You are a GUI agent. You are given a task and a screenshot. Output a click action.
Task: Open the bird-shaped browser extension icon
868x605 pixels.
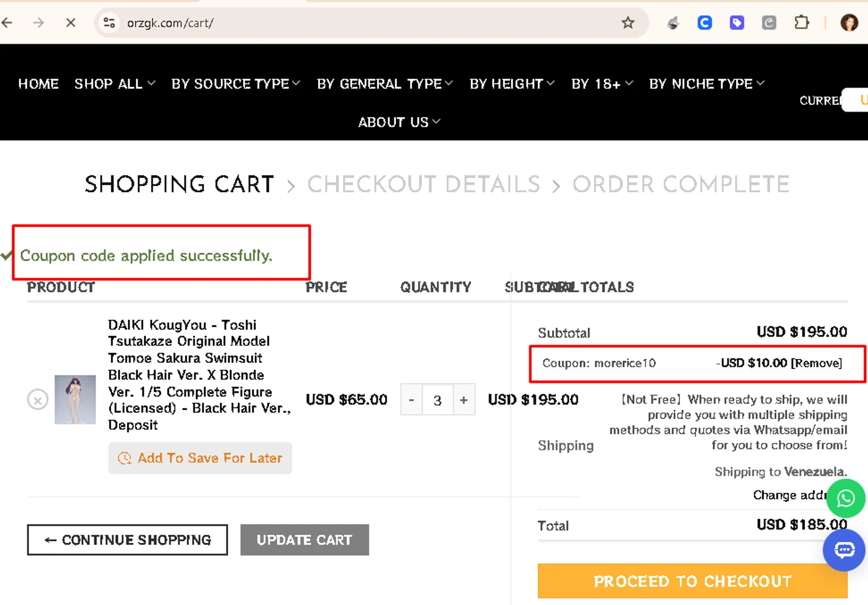click(x=672, y=23)
